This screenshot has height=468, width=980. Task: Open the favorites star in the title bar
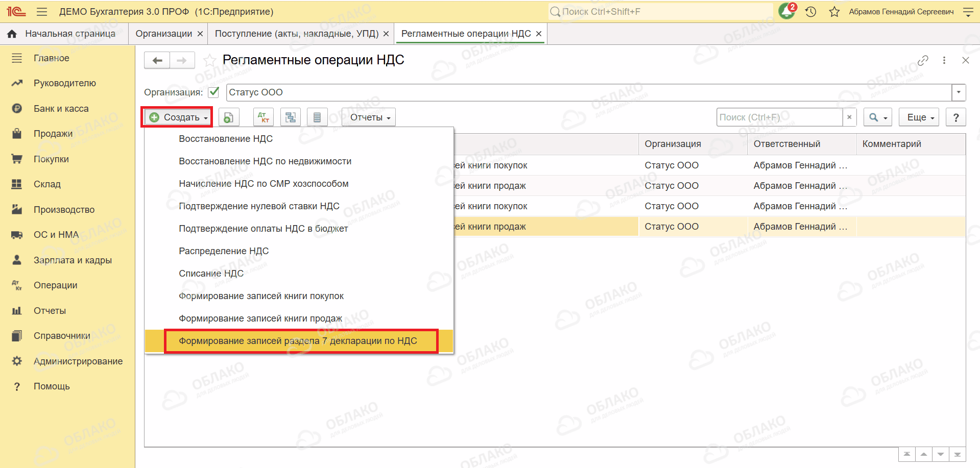834,11
